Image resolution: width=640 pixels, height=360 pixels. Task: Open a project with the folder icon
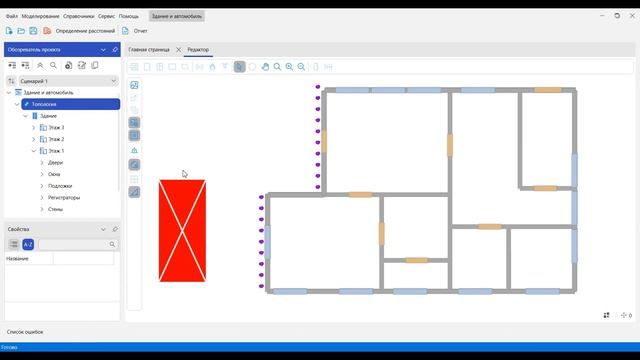pos(21,31)
